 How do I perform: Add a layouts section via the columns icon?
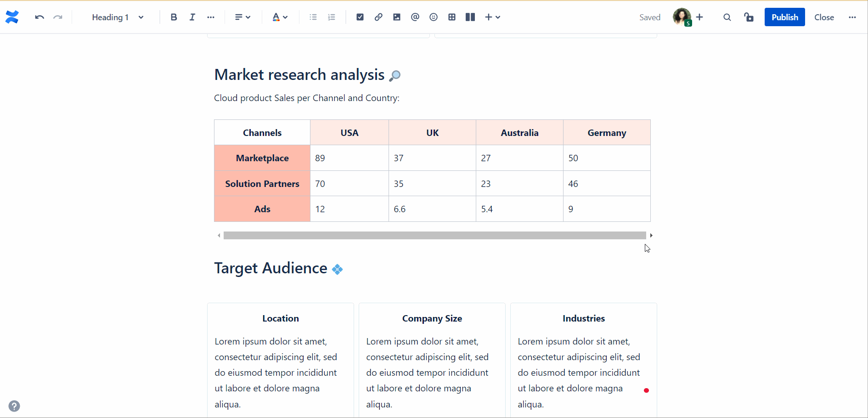(470, 17)
